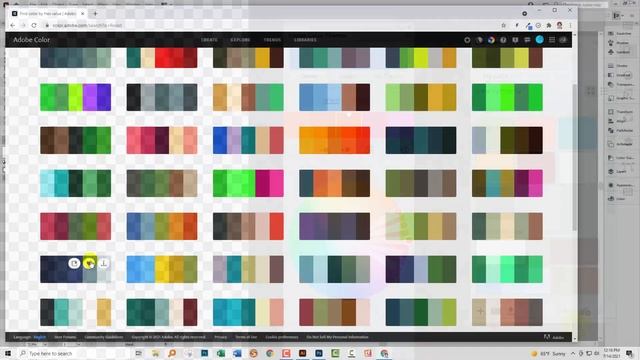Screen dimensions: 640x360
Task: Click the English language link in footer
Action: 40,337
